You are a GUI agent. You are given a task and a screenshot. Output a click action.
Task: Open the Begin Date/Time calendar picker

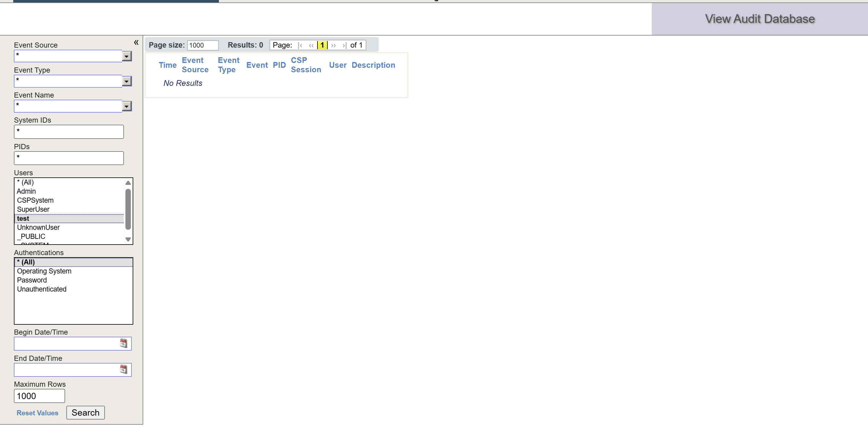pos(123,343)
